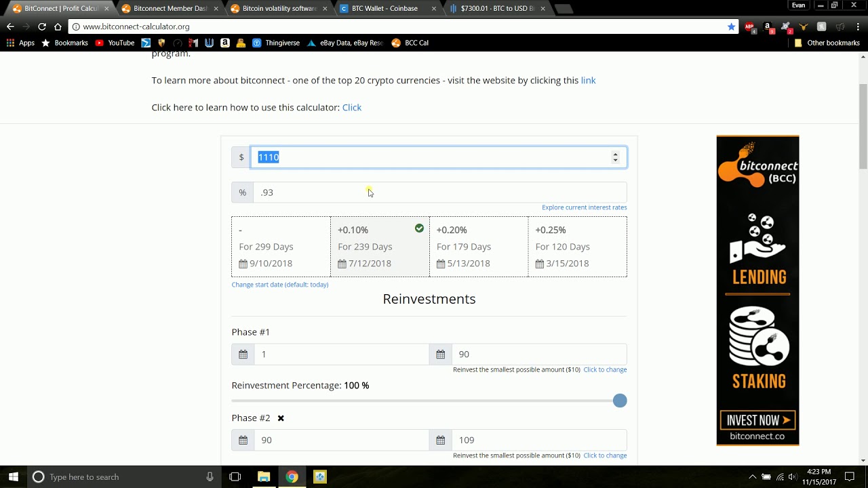Click the Phase #1 start day field
This screenshot has height=488, width=868.
point(341,354)
